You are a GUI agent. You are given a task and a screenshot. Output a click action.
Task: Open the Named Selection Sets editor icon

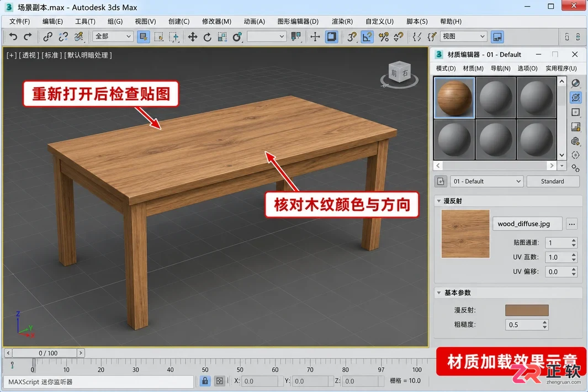pos(417,37)
